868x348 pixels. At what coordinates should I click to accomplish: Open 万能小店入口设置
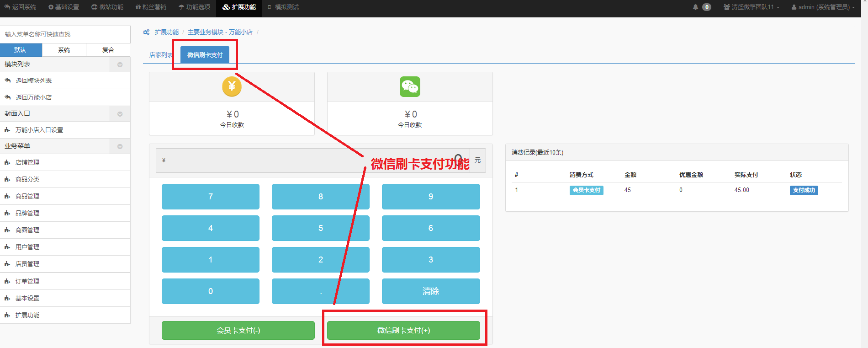pyautogui.click(x=65, y=130)
